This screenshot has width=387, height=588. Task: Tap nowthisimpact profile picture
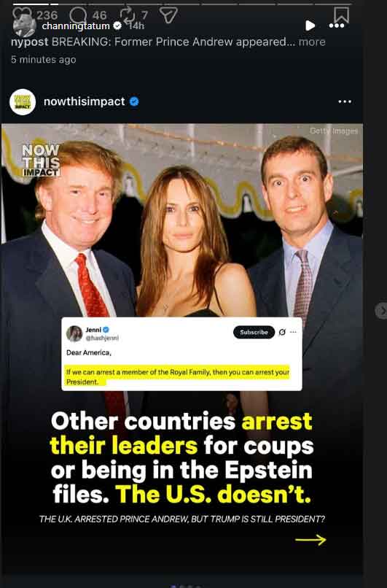pyautogui.click(x=23, y=102)
